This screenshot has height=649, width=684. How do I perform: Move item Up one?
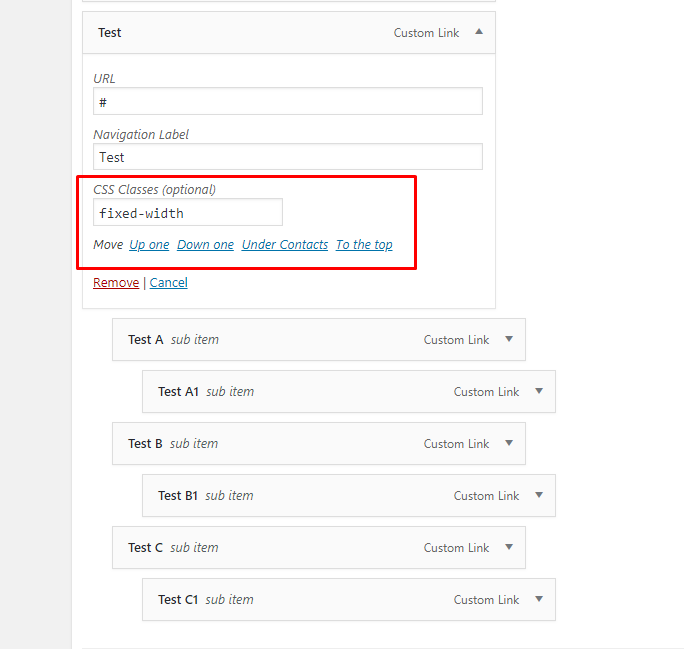point(149,245)
